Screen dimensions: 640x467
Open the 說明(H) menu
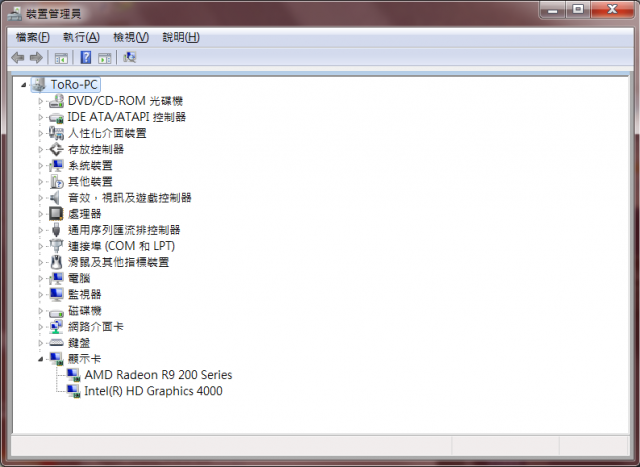pos(181,38)
